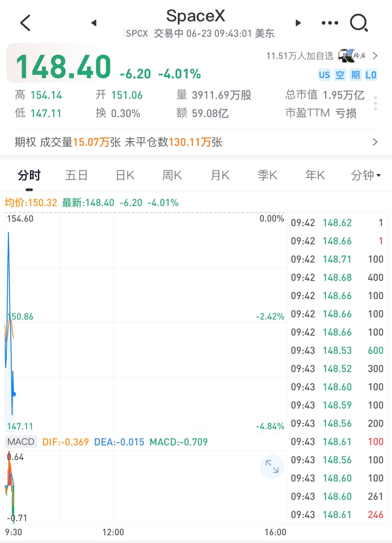The image size is (392, 543).
Task: Tap the blue latest price dot on chart
Action: point(14,394)
